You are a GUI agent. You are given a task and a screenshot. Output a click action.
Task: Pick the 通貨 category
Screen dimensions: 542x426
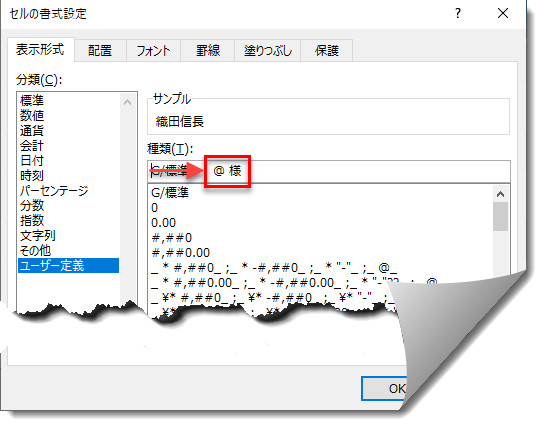pyautogui.click(x=32, y=131)
